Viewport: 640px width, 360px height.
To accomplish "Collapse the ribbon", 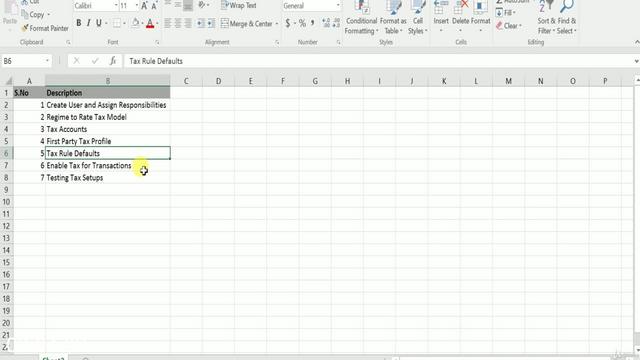I will point(637,42).
